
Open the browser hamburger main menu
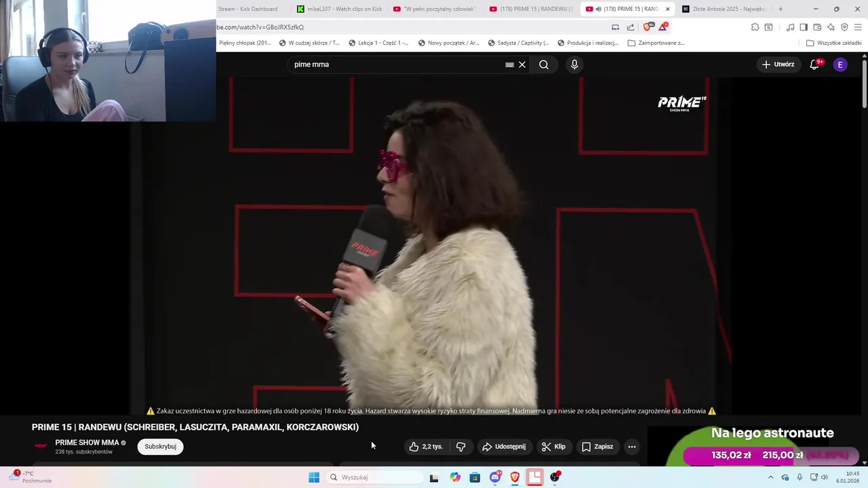[858, 27]
